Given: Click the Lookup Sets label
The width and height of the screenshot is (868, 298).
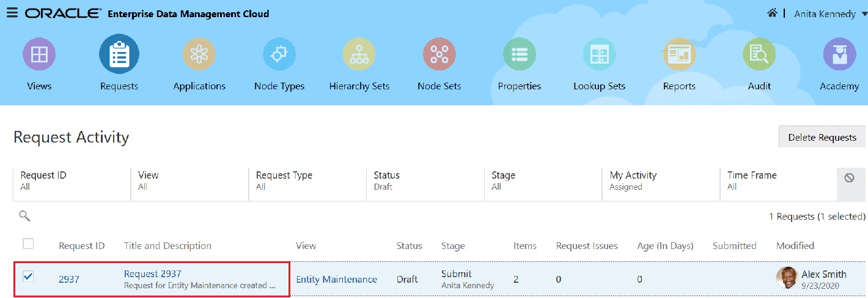Looking at the screenshot, I should click(x=600, y=86).
